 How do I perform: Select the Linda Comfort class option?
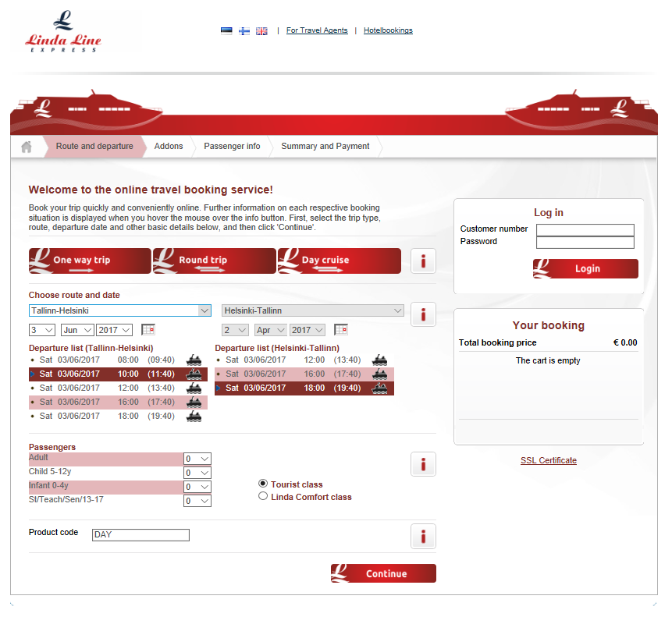pos(263,496)
